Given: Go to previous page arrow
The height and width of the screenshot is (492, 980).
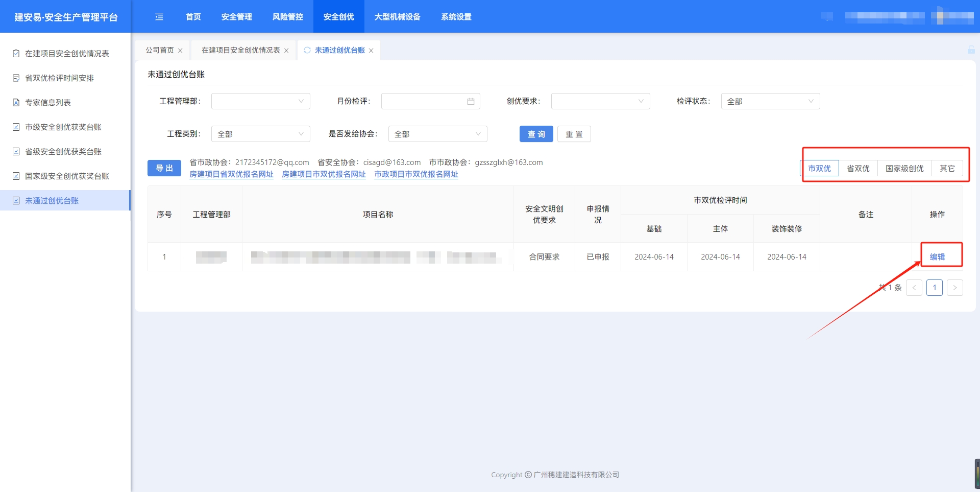Looking at the screenshot, I should [914, 288].
